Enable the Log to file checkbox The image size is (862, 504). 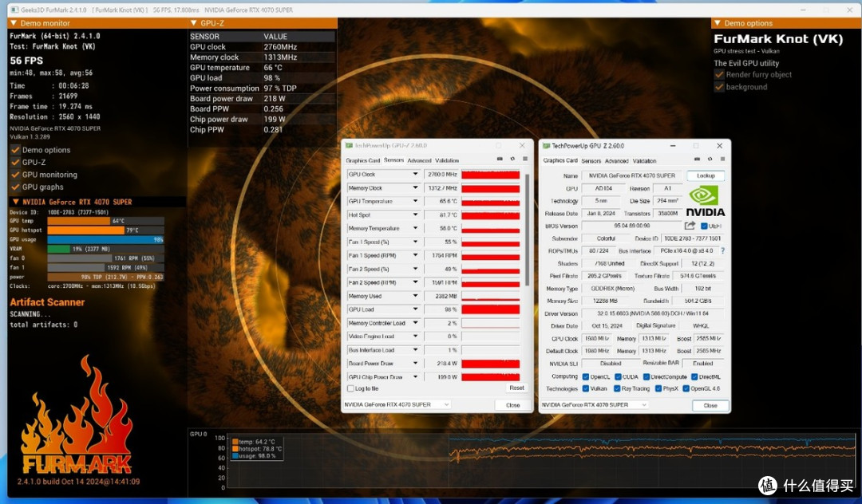350,388
